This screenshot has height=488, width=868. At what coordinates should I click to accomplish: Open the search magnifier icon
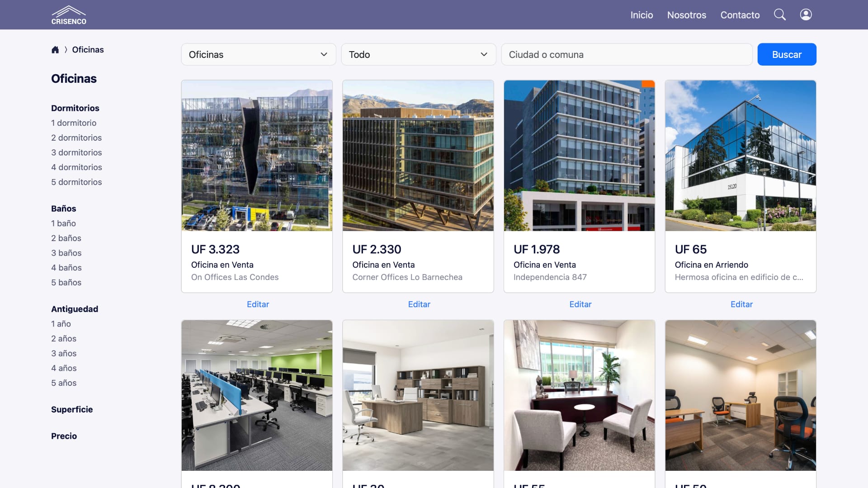[780, 14]
